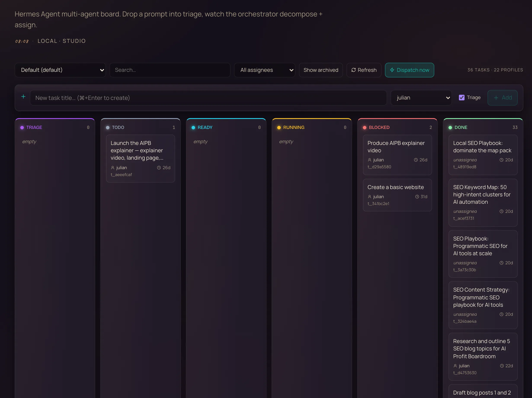Click clock icon on Launch the AIPB card
The width and height of the screenshot is (532, 398).
159,168
